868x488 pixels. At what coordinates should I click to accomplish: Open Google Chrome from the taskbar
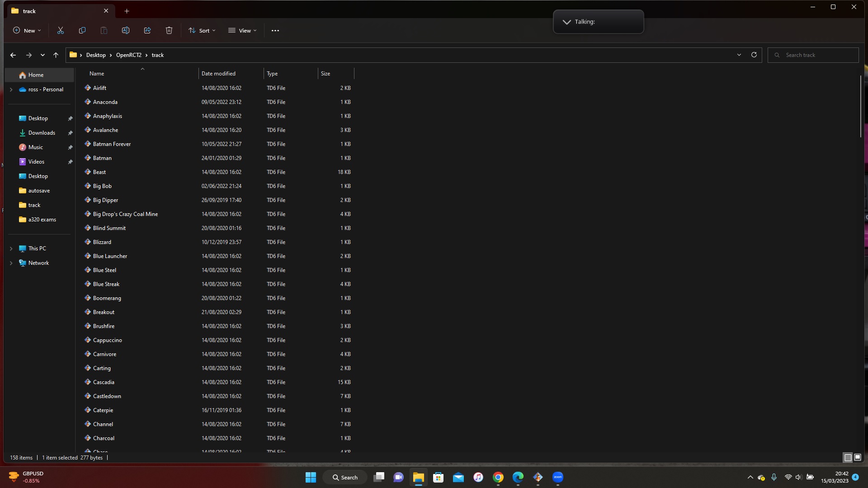[x=498, y=477]
